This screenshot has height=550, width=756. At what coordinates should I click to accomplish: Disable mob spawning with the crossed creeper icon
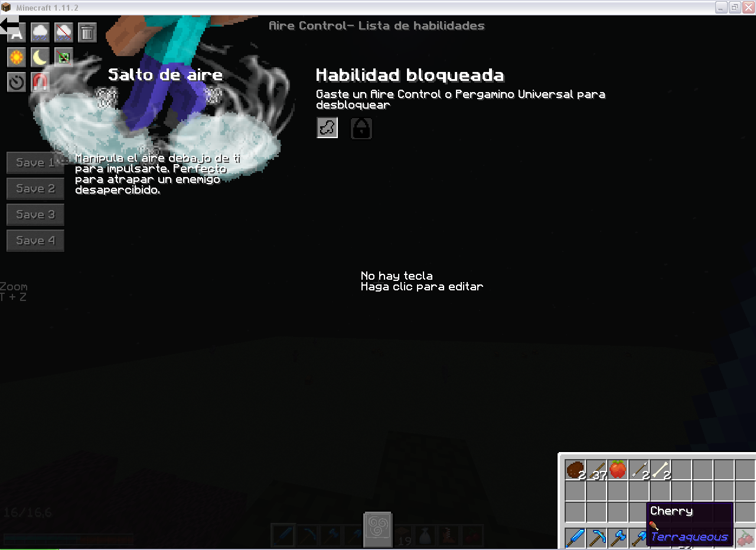[x=63, y=57]
